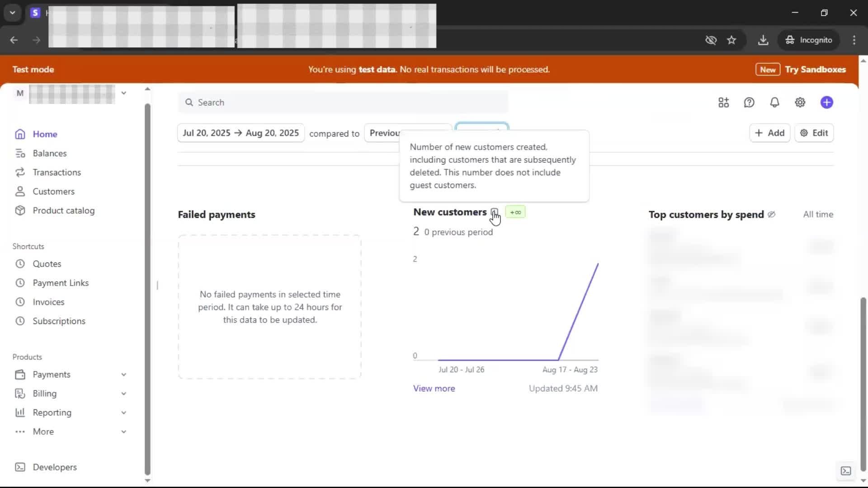The width and height of the screenshot is (868, 488).
Task: Click the Edit dashboard button
Action: pos(814,133)
